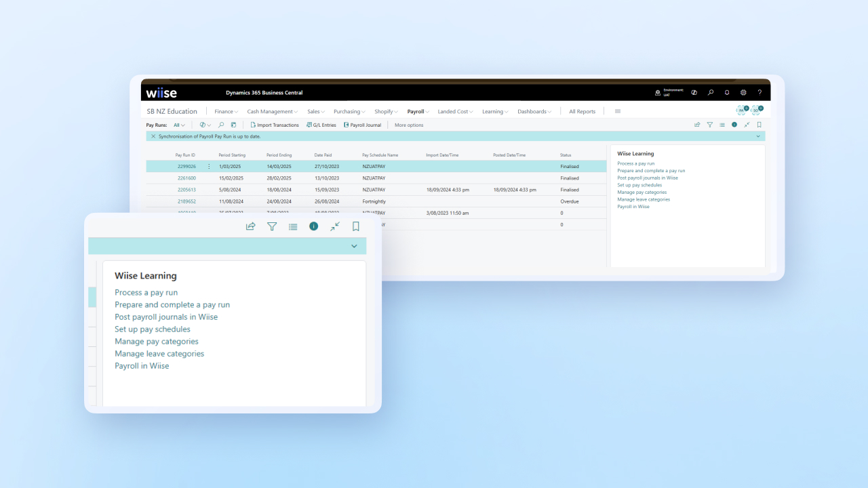Open G/L Entries action
Viewport: 868px width, 488px height.
click(x=321, y=125)
